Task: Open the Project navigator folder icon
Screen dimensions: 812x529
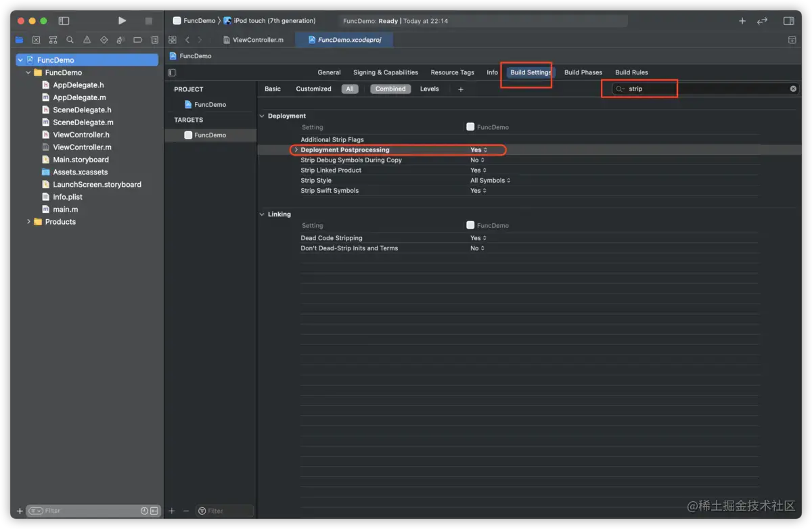Action: pyautogui.click(x=19, y=40)
